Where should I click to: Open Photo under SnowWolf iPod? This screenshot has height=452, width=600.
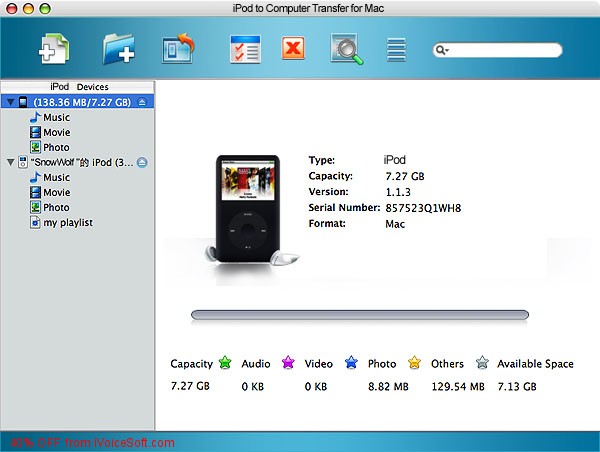pyautogui.click(x=50, y=207)
